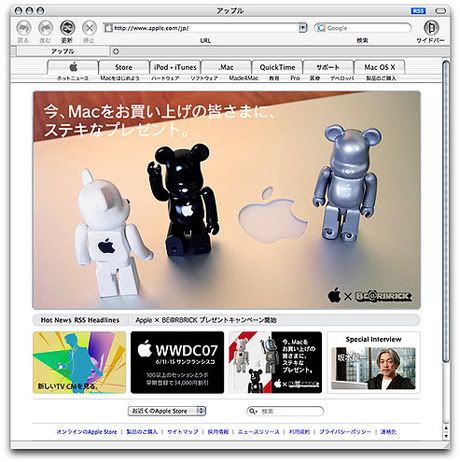The height and width of the screenshot is (462, 460).
Task: Open a new tab with the plus circle
Action: (116, 51)
